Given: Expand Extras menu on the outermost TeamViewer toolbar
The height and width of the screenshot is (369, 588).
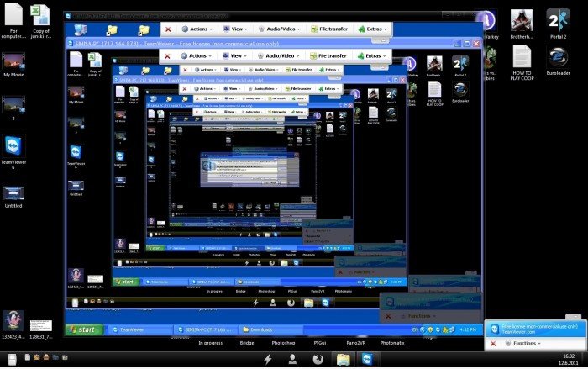Looking at the screenshot, I should [372, 29].
